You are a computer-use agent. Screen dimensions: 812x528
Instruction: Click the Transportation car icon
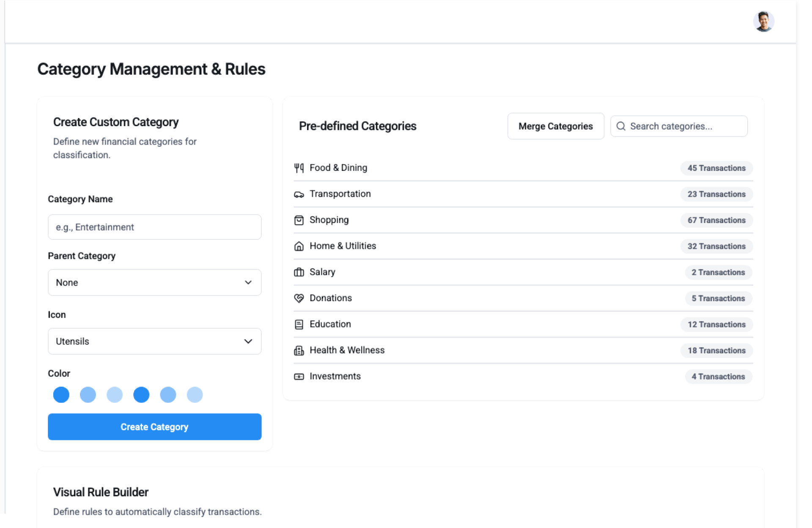299,194
